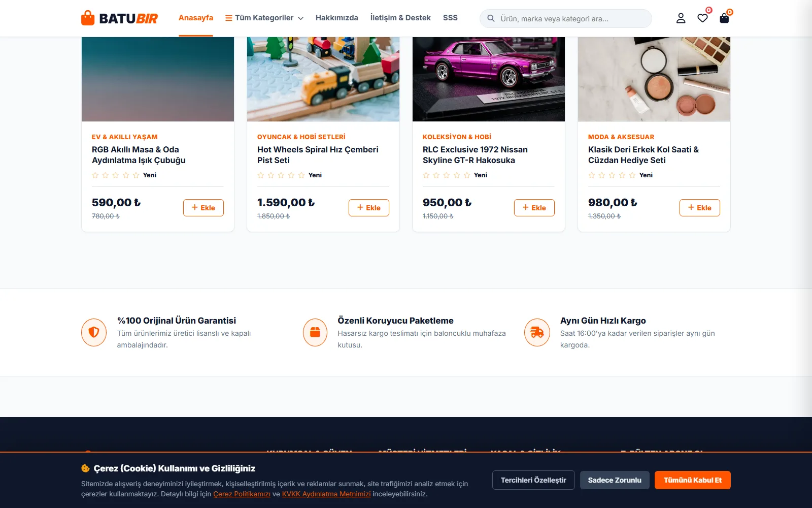Add Hot Wheels Spiral set to cart
Viewport: 812px width, 508px height.
point(369,208)
